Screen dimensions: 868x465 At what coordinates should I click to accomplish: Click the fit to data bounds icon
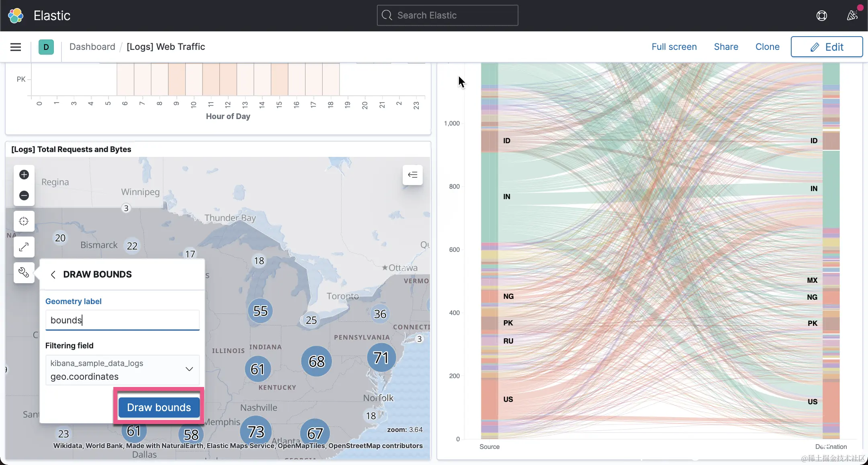pyautogui.click(x=24, y=221)
